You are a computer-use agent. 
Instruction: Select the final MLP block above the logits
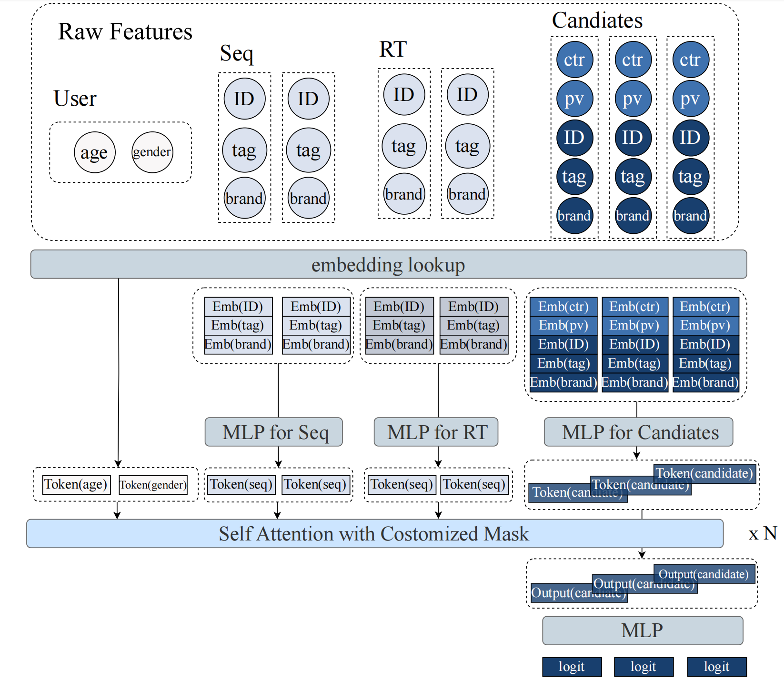pos(642,630)
